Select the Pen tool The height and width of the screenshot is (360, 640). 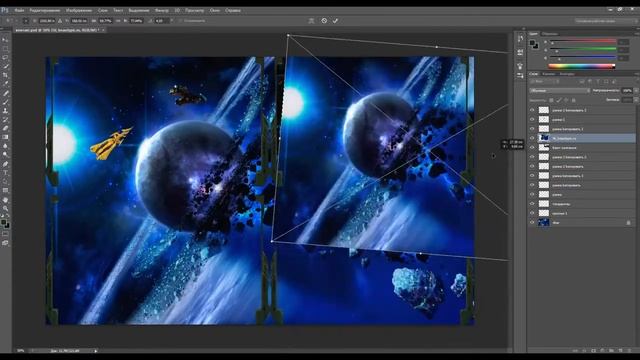tap(5, 164)
